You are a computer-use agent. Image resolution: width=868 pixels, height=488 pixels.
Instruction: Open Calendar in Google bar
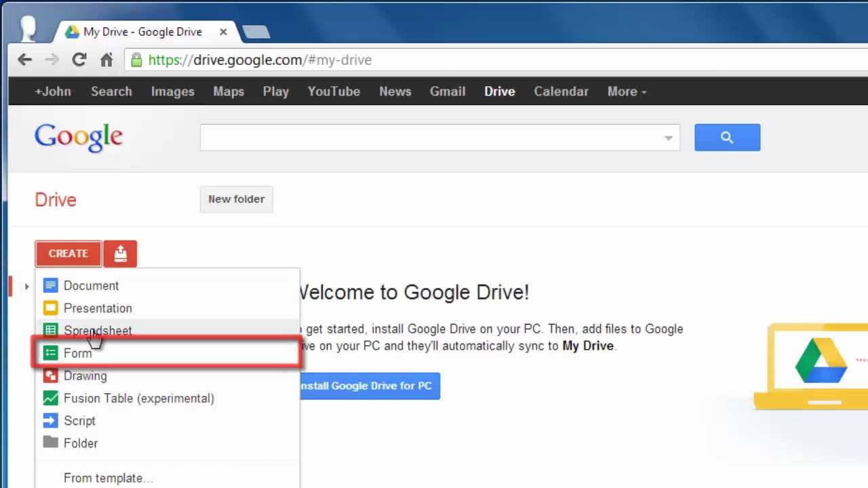pyautogui.click(x=561, y=91)
